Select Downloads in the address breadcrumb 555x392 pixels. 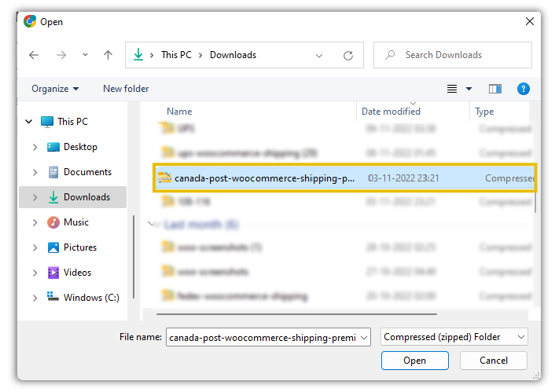tap(233, 55)
